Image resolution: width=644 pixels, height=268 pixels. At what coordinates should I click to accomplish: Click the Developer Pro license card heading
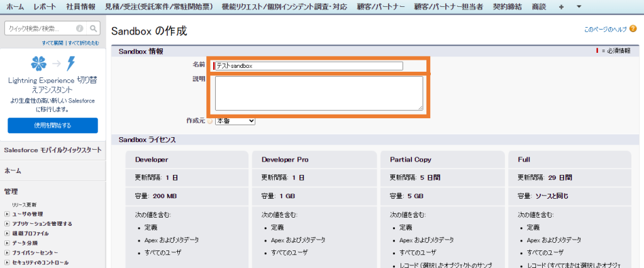[285, 160]
